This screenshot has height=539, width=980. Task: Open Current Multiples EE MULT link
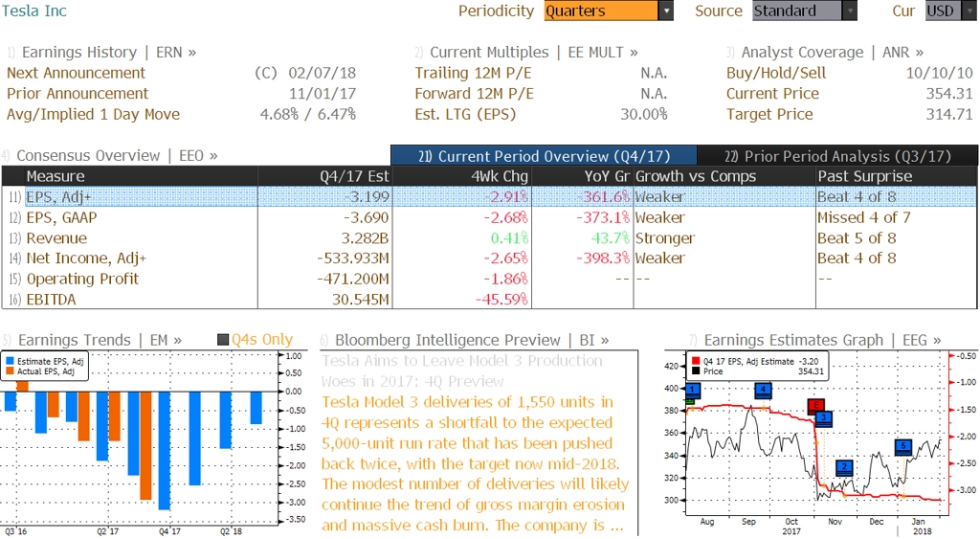534,52
